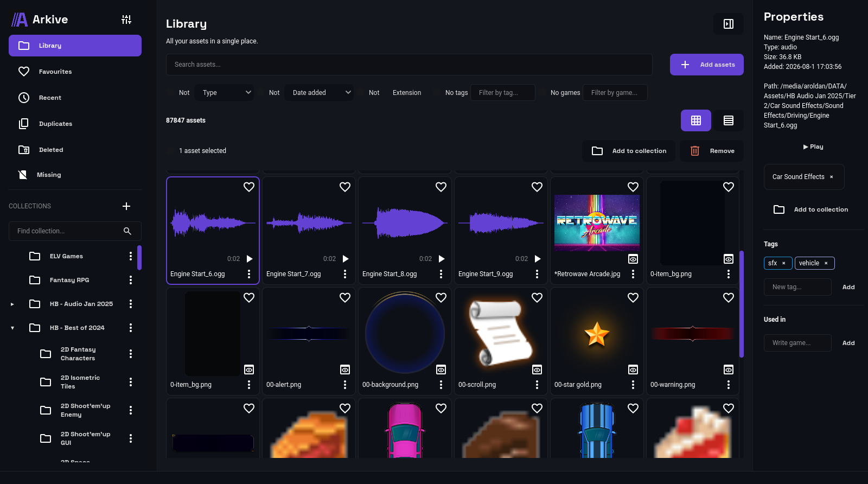Preview the 00-scroll.png image

click(537, 370)
